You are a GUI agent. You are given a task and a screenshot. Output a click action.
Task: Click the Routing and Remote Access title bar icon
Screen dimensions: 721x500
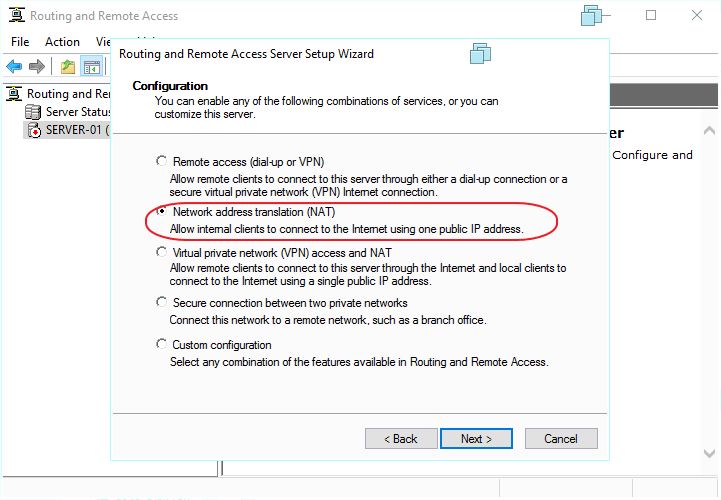[x=15, y=16]
